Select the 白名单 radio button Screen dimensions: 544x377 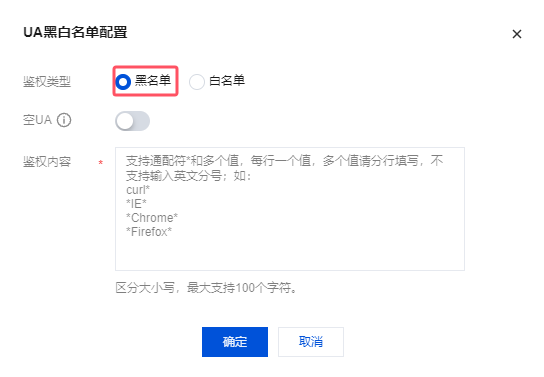197,82
